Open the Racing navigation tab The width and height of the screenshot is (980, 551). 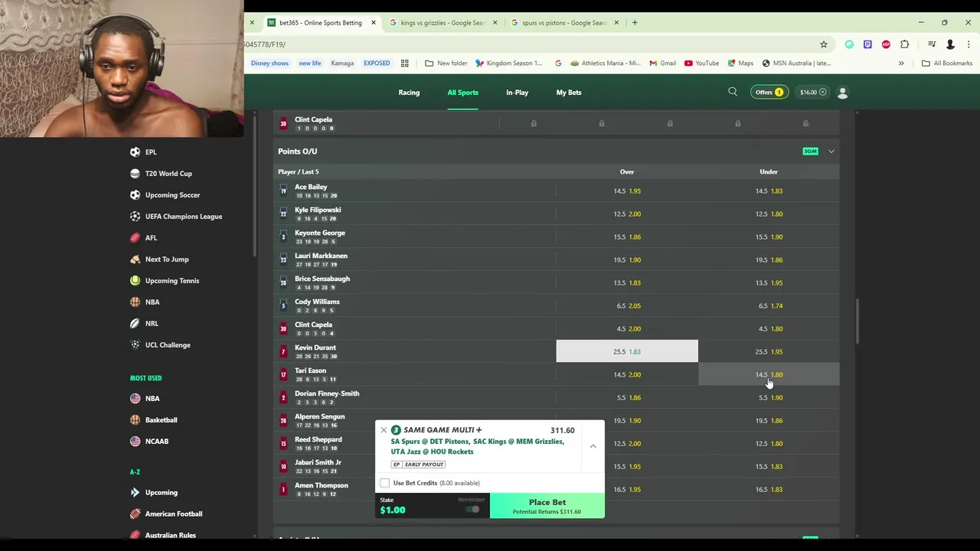tap(409, 93)
